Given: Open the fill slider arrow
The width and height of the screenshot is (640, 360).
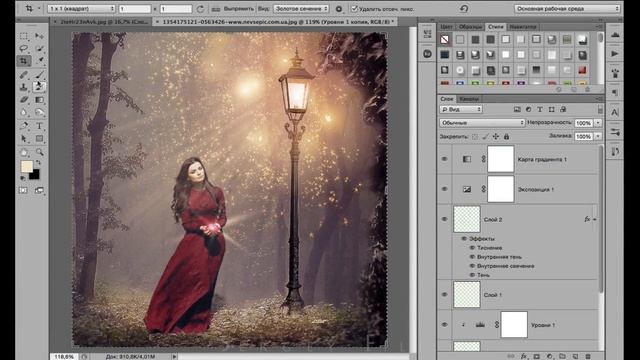Looking at the screenshot, I should (x=598, y=136).
